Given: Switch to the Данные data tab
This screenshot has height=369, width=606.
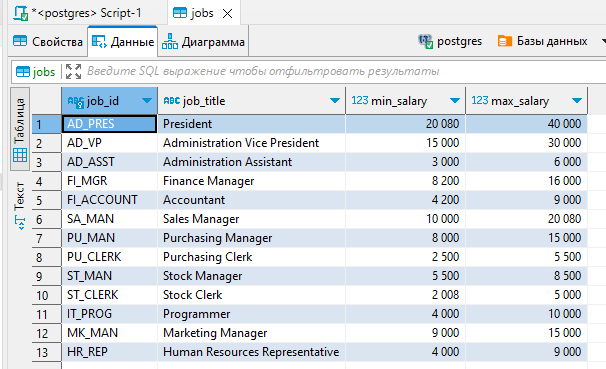Looking at the screenshot, I should point(123,41).
